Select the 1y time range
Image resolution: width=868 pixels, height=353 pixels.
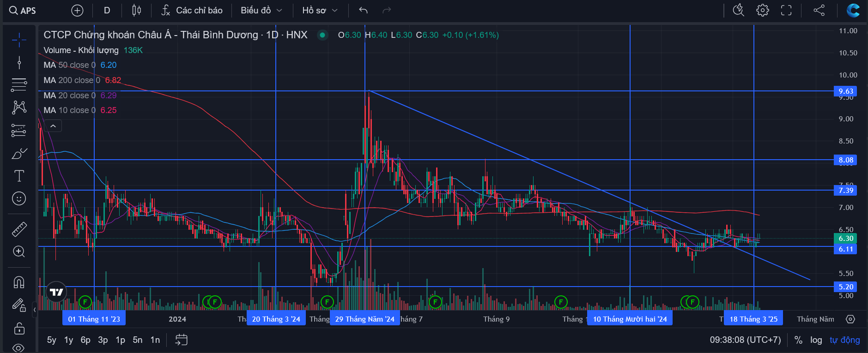click(x=69, y=340)
